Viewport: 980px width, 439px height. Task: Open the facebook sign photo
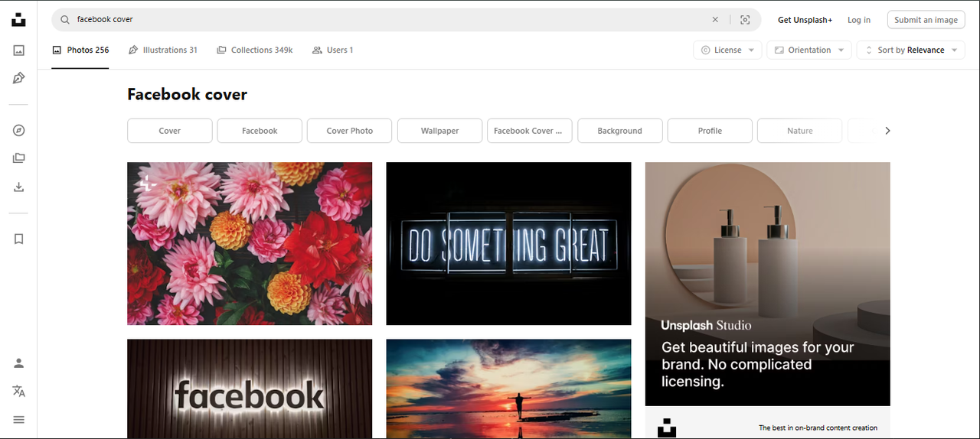click(x=250, y=389)
